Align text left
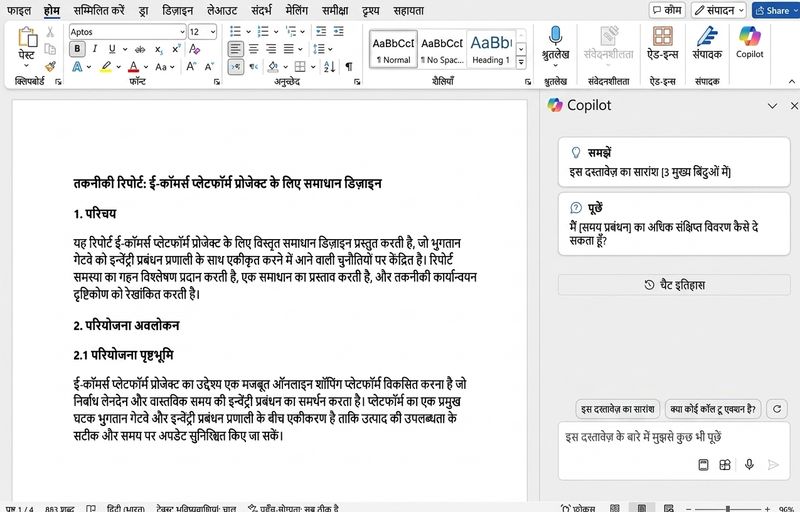This screenshot has height=512, width=800. click(235, 49)
